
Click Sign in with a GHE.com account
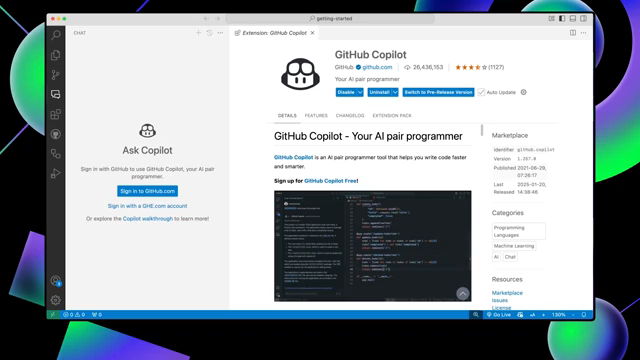click(147, 206)
